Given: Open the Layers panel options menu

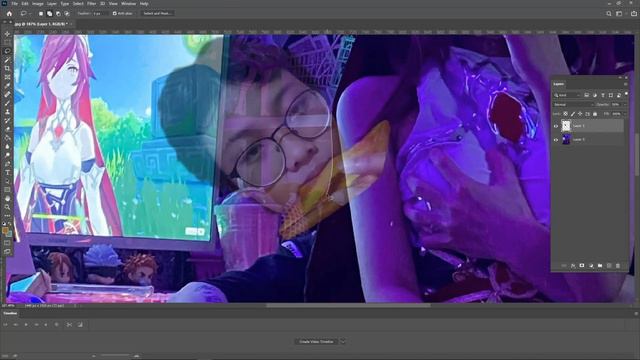Looking at the screenshot, I should coord(625,84).
